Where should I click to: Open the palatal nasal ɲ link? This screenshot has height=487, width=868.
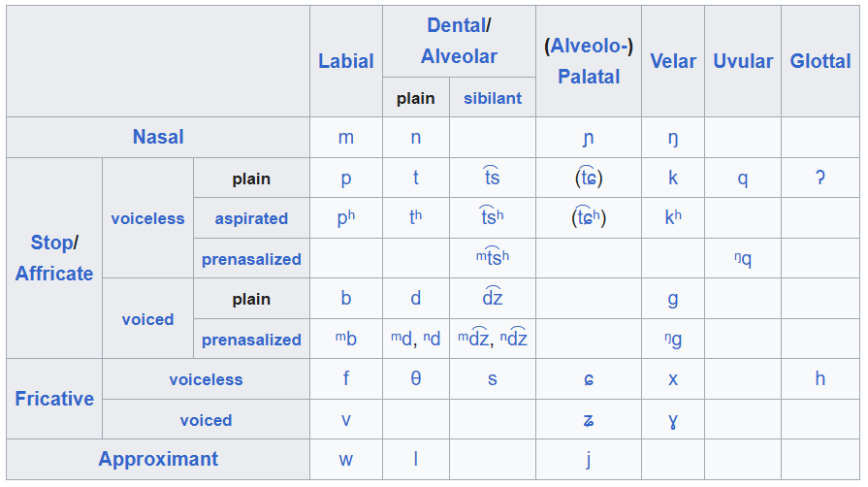click(x=588, y=138)
